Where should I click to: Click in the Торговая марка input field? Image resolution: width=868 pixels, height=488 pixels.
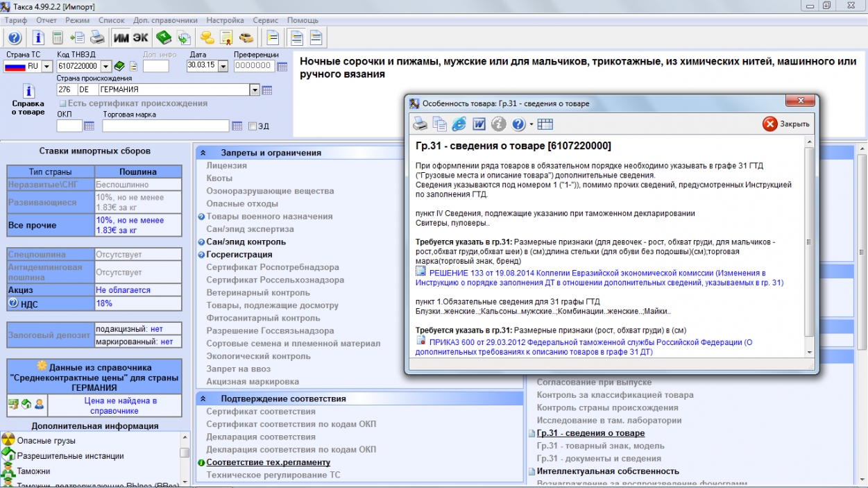pos(165,126)
